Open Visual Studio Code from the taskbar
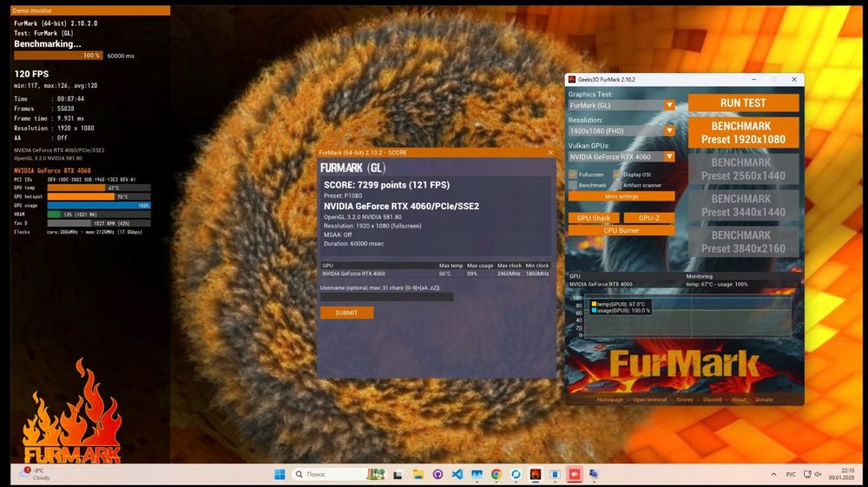The image size is (868, 487). coord(457,474)
